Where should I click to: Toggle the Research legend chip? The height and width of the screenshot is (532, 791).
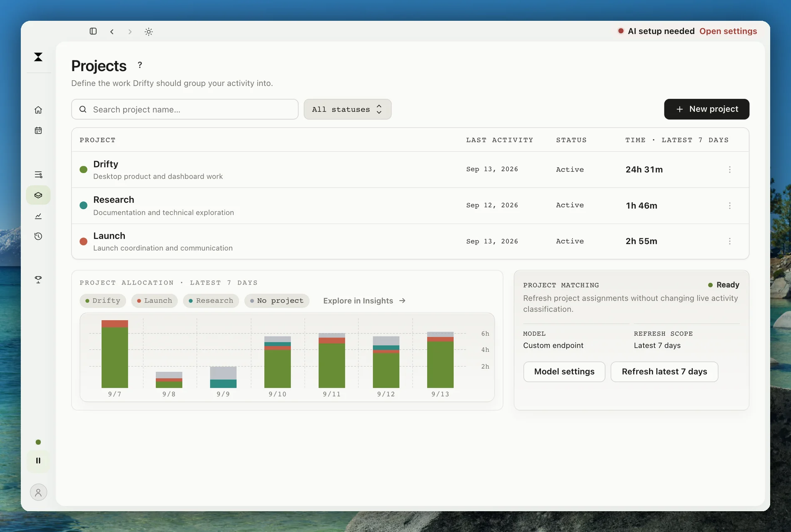tap(211, 301)
